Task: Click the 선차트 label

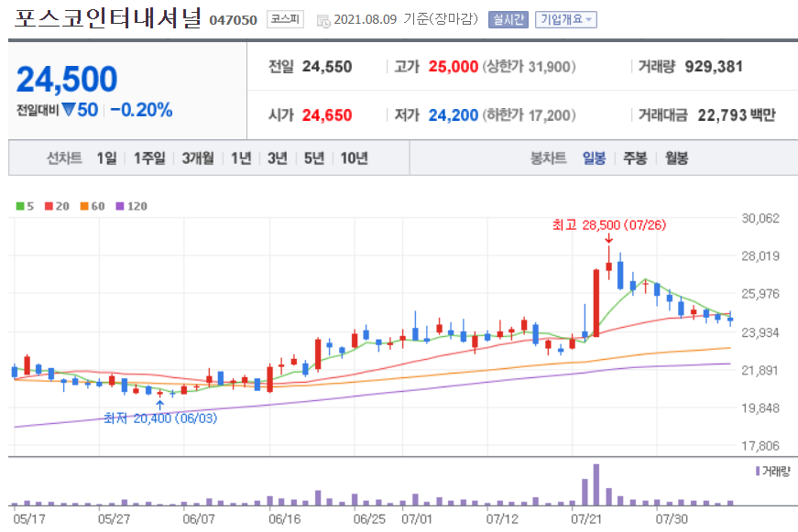Action: click(x=64, y=158)
